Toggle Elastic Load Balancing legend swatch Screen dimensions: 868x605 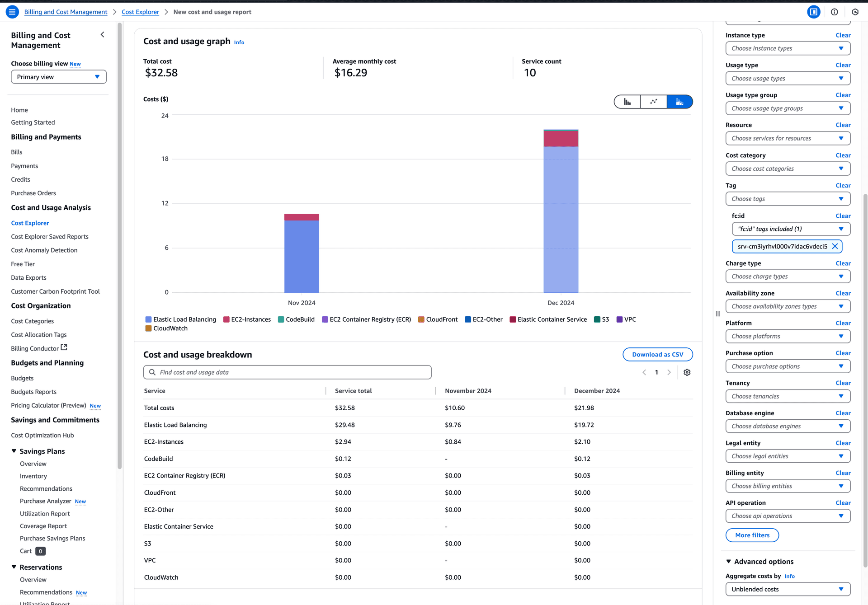(x=148, y=319)
